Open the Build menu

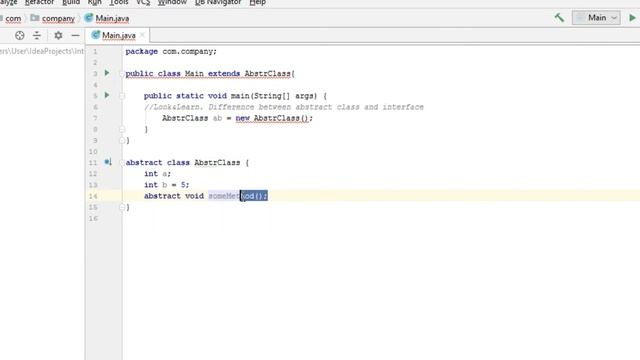tap(71, 2)
